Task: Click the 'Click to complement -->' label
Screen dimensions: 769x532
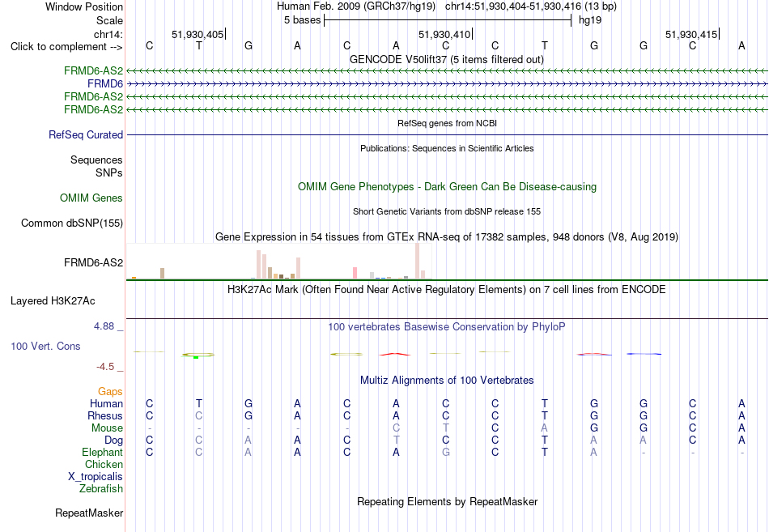Action: tap(66, 47)
